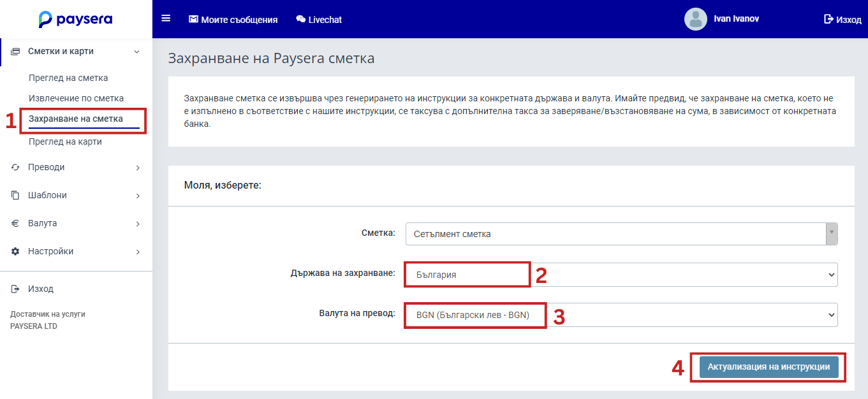Open Преглед на карти menu item
Viewport: 868px width, 399px height.
click(x=65, y=141)
